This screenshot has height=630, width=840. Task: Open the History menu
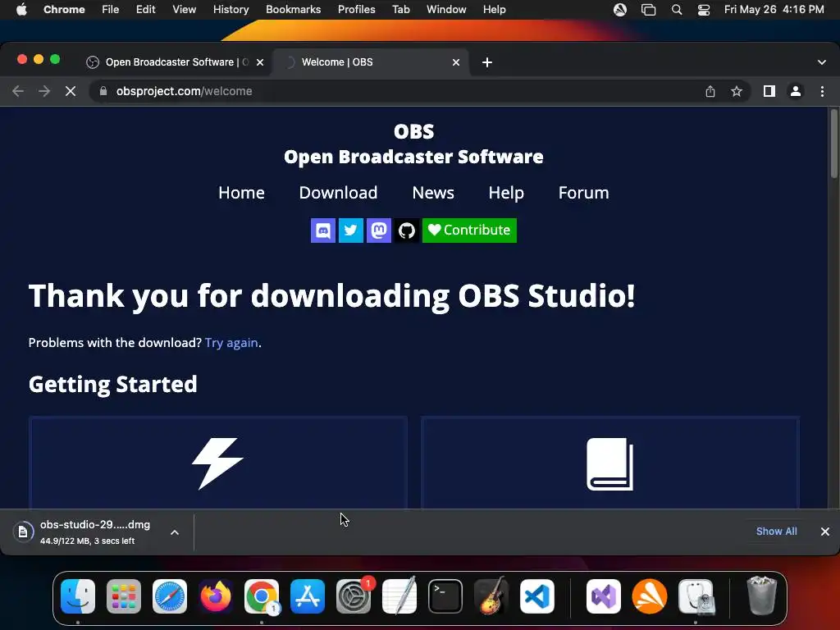point(231,9)
